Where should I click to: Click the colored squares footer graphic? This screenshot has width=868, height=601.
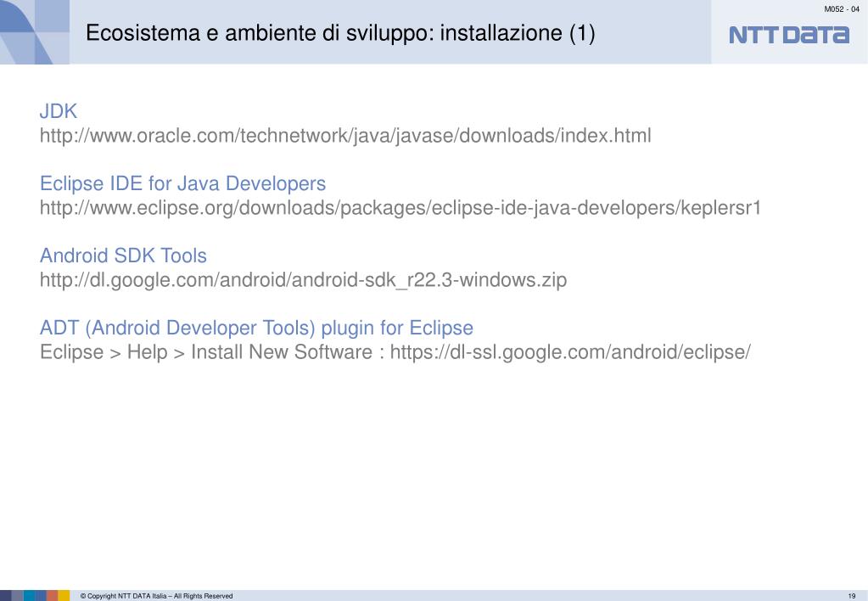[34, 595]
